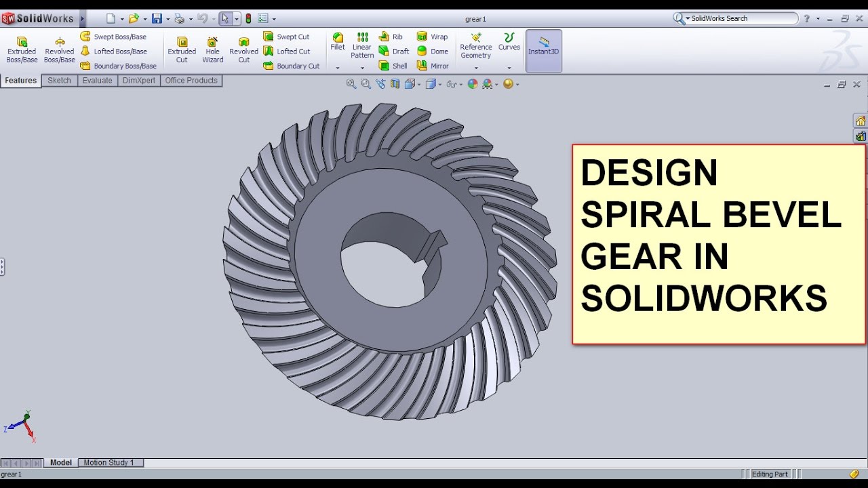Viewport: 868px width, 488px height.
Task: Select the Dome feature
Action: pos(433,51)
